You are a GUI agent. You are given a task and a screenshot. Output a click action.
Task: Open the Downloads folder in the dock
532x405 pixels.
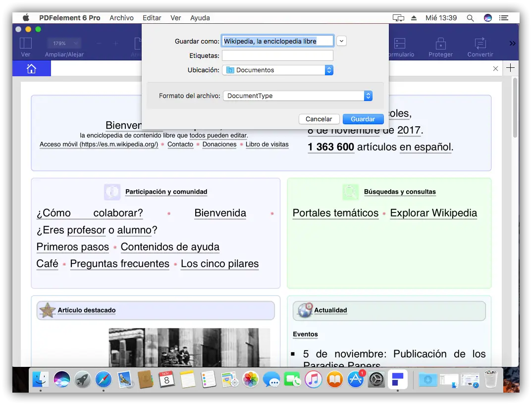tap(428, 379)
